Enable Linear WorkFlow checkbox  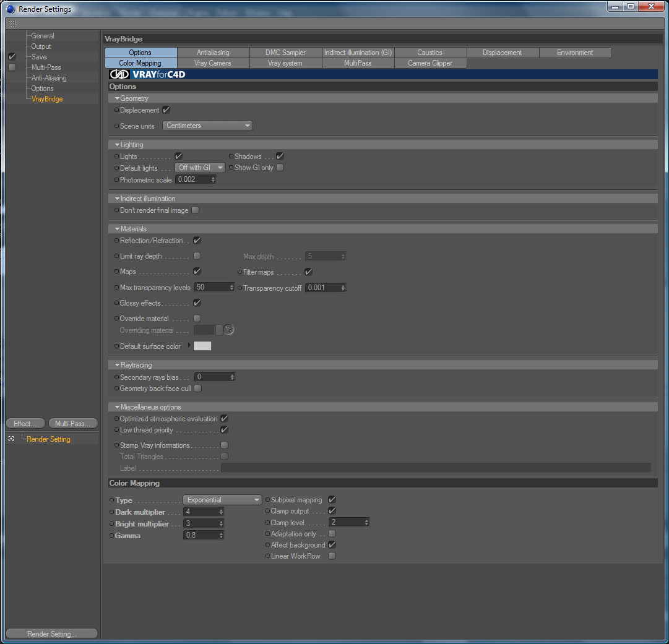click(x=332, y=556)
